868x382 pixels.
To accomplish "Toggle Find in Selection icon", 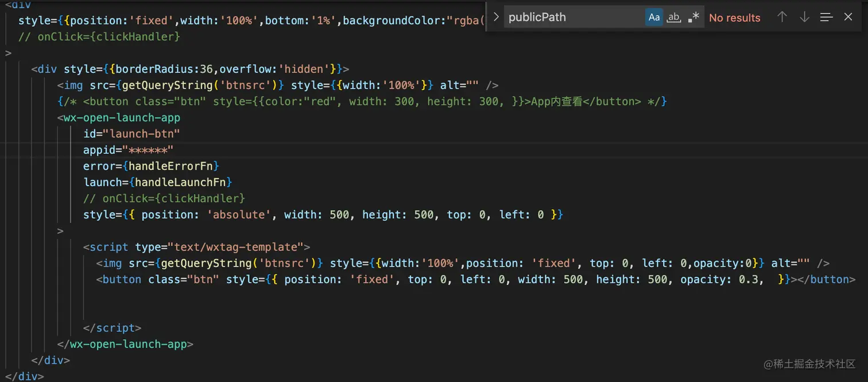I will click(x=826, y=17).
